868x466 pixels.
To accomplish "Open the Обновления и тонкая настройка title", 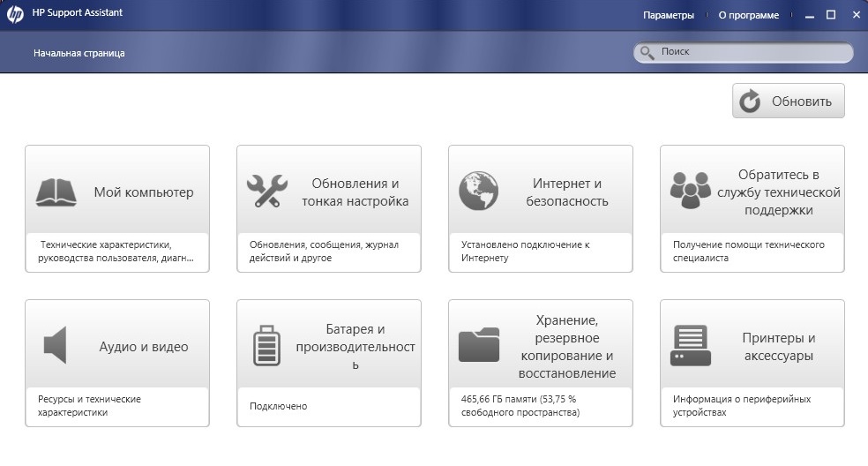I will coord(355,192).
